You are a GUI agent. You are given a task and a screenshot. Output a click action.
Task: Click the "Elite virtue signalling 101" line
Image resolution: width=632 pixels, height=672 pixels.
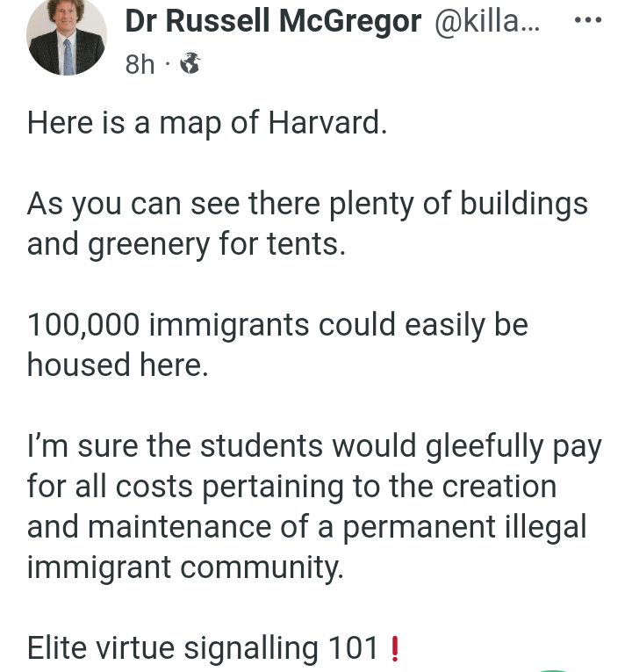tap(204, 648)
